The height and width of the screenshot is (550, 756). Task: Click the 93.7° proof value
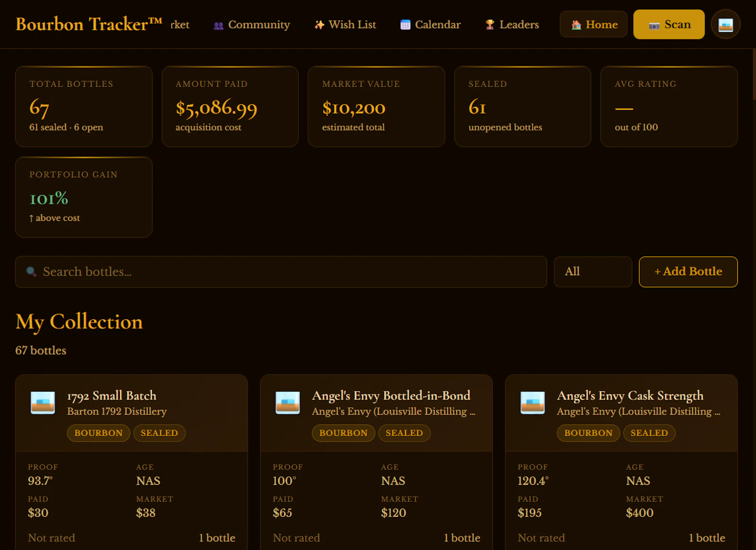point(41,481)
